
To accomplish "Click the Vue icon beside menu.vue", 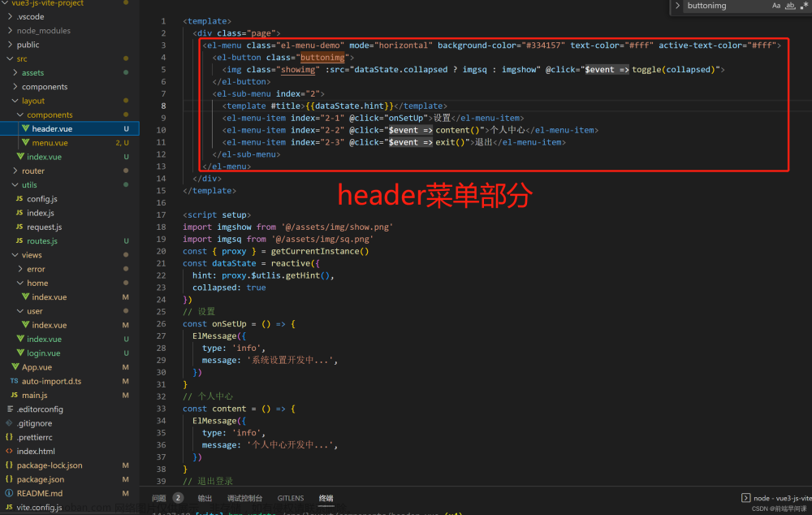I will (25, 142).
